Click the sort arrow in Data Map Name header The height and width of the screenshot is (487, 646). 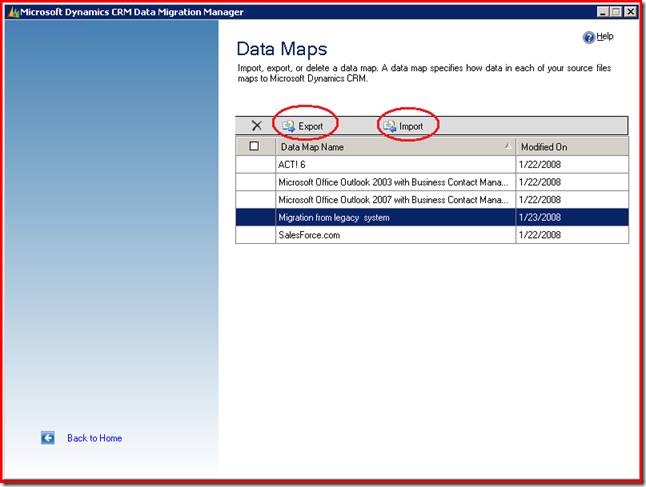(x=508, y=146)
